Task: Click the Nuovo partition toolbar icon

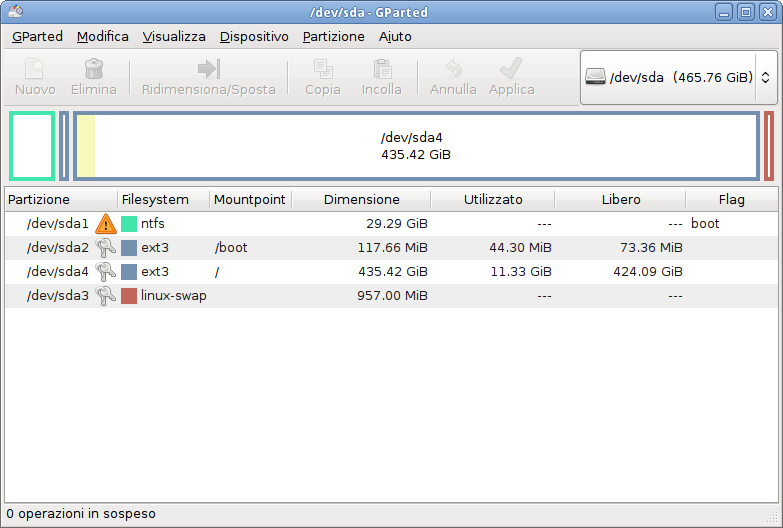Action: [x=34, y=69]
